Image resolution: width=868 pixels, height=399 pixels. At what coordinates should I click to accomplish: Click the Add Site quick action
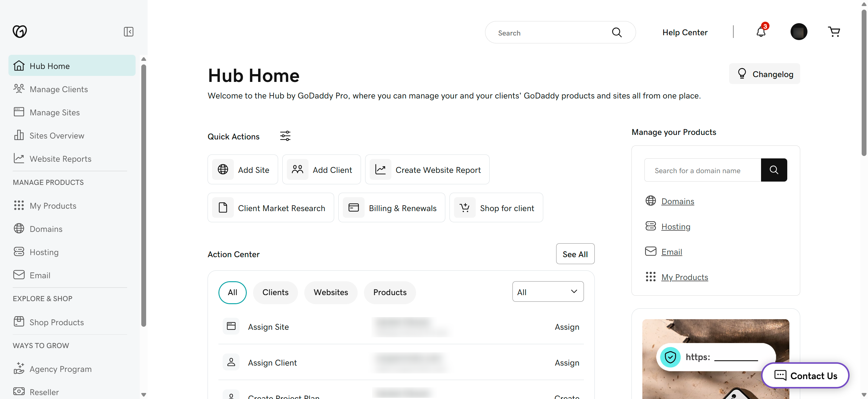(x=243, y=170)
